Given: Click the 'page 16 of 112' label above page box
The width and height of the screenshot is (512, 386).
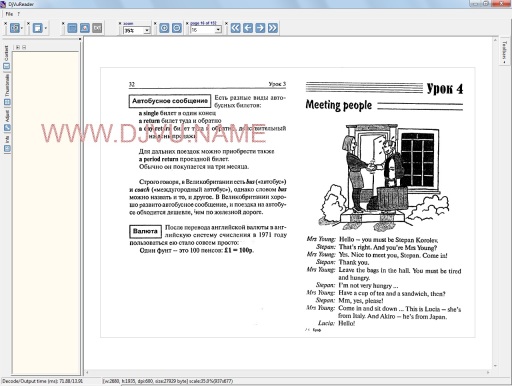Looking at the screenshot, I should 203,23.
